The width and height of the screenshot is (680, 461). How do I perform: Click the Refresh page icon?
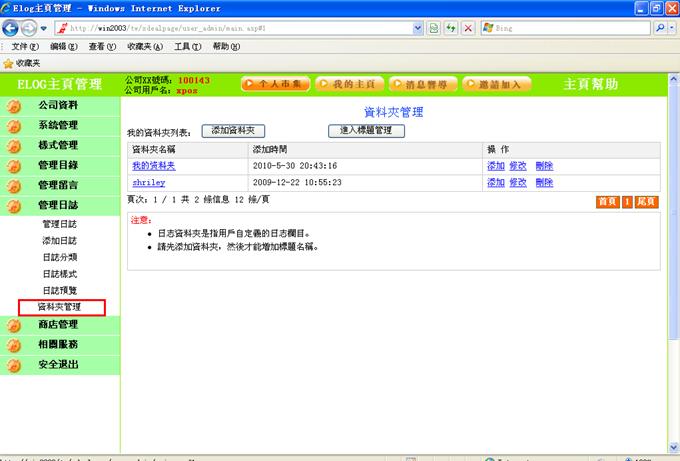[450, 28]
